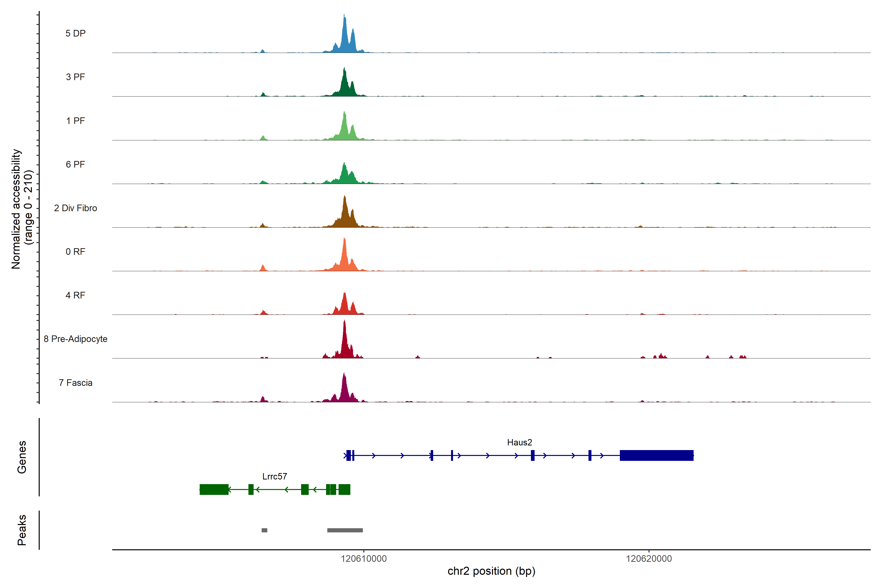Click the large Haus2 last exon block
The image size is (882, 588).
656,455
